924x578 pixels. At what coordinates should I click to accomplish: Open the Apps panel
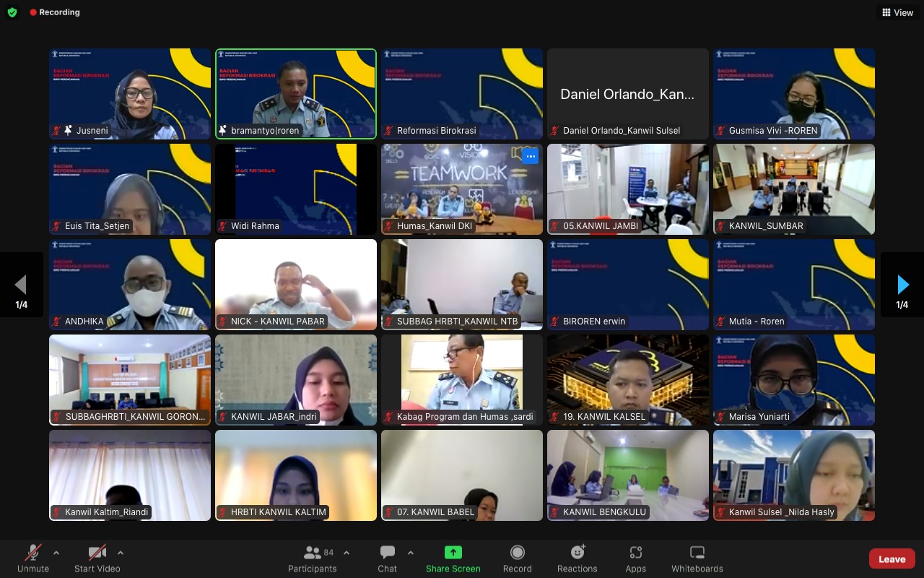pyautogui.click(x=635, y=558)
